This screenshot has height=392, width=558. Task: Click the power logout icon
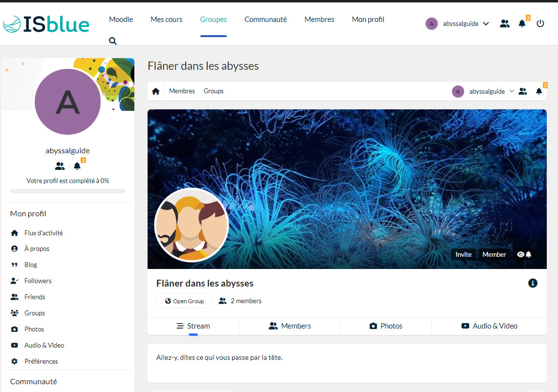click(x=540, y=23)
